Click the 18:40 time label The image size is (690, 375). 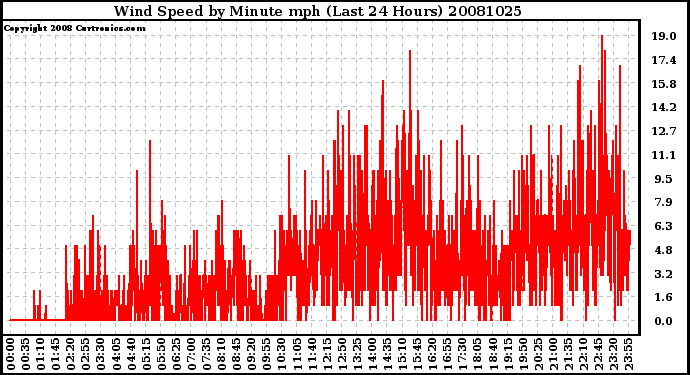[x=492, y=354]
